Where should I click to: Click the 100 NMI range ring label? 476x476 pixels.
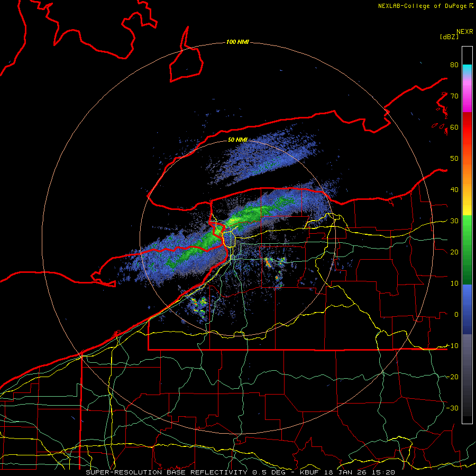[237, 42]
